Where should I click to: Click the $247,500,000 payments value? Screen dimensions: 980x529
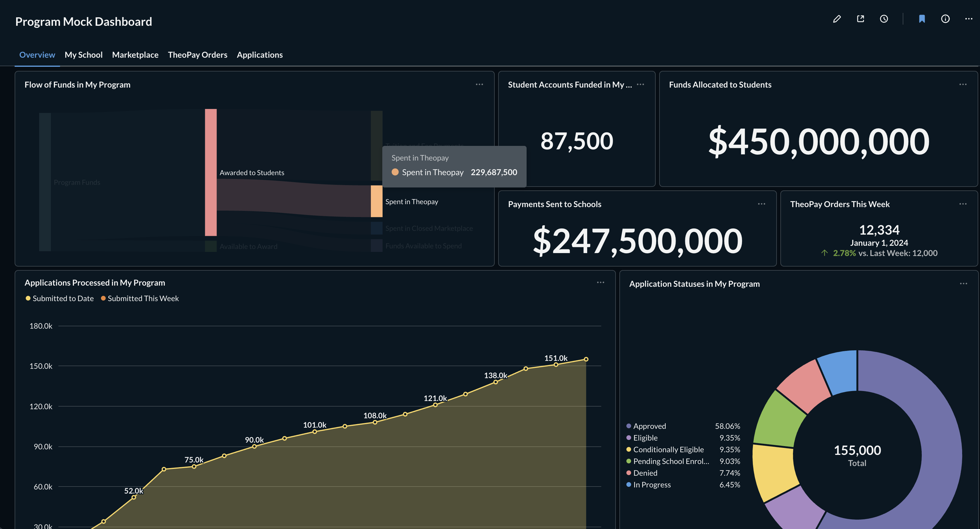click(x=638, y=240)
